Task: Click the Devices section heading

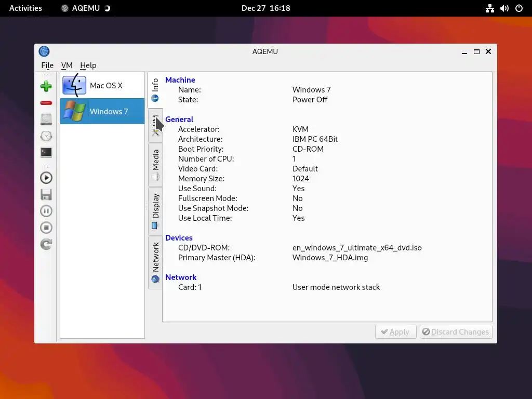Action: [x=179, y=238]
